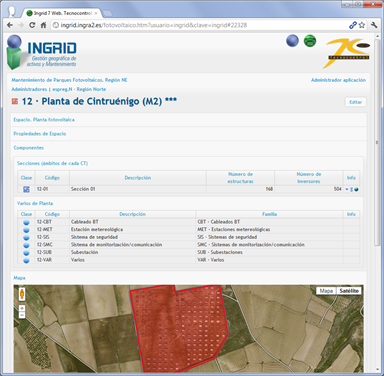Click the globe icon in Sección 01 row
The width and height of the screenshot is (384, 376).
pos(356,189)
